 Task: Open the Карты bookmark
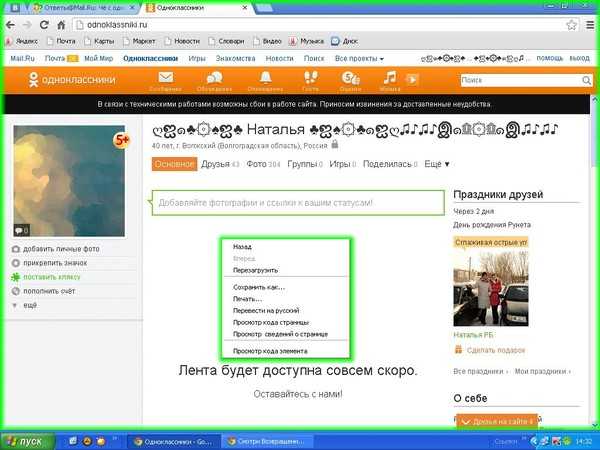pos(99,41)
